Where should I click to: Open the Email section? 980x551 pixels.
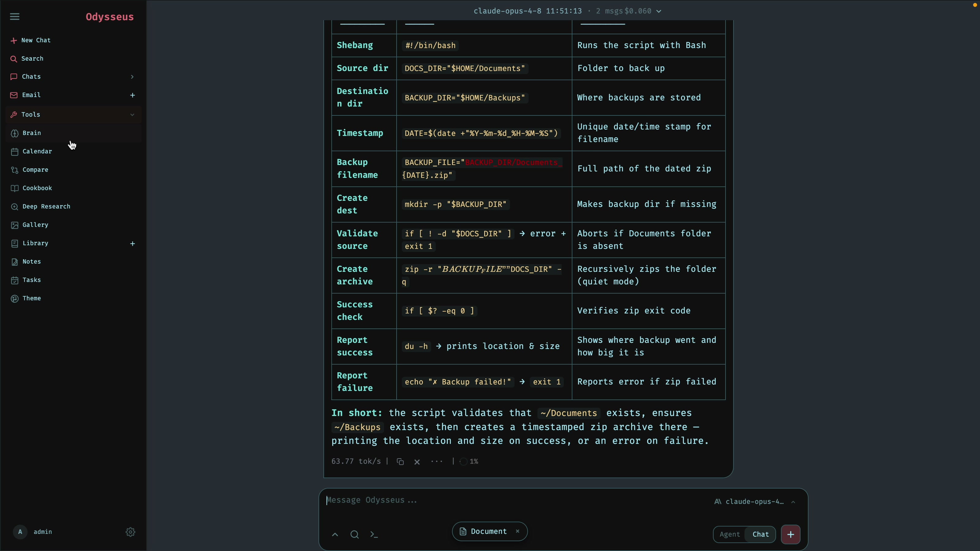[x=31, y=95]
